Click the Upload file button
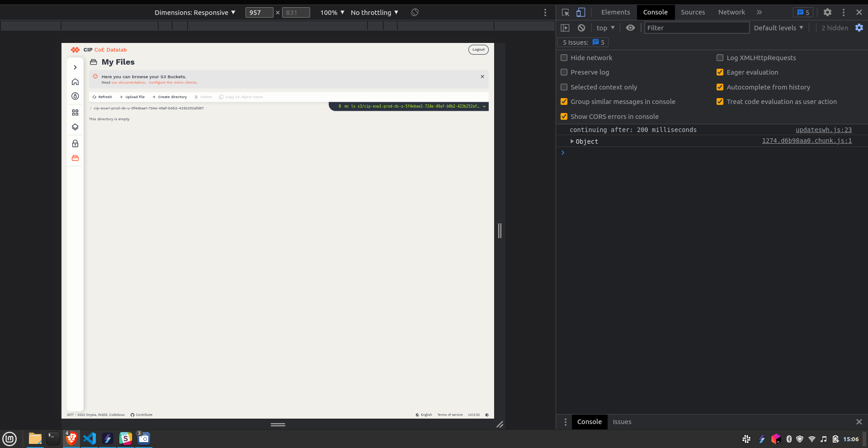Screen dimensions: 868x448 click(132, 97)
